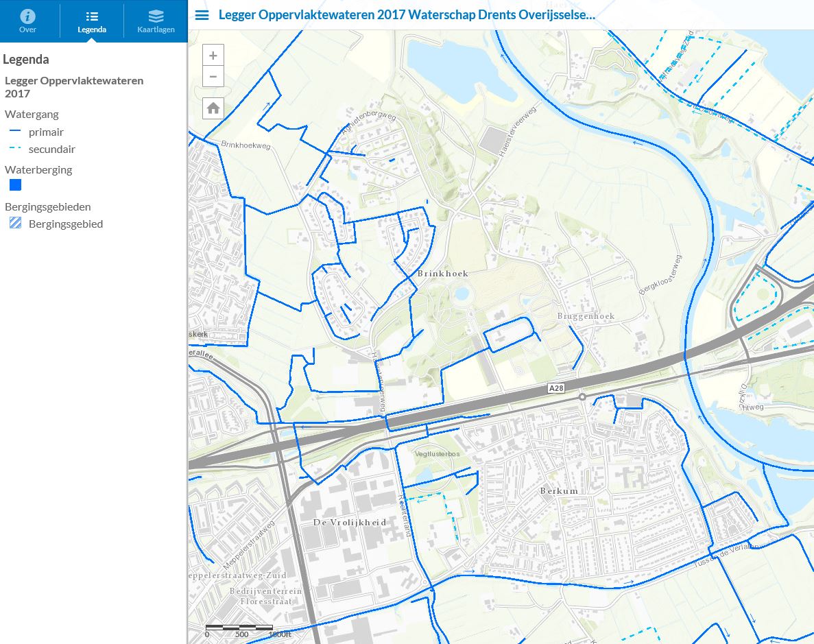This screenshot has height=644, width=814.
Task: Click the Bergingsgebied hatched swatch
Action: (16, 224)
